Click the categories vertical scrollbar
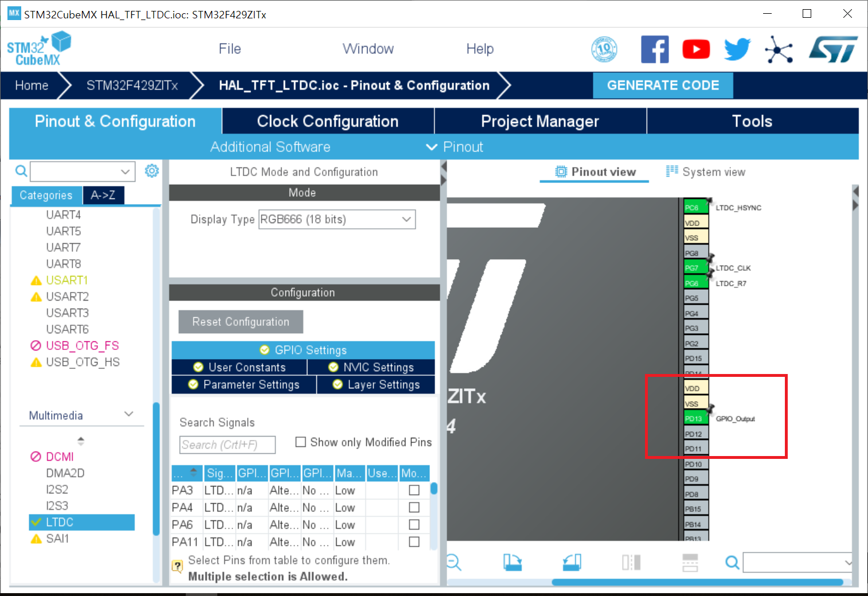The height and width of the screenshot is (596, 868). (x=156, y=469)
